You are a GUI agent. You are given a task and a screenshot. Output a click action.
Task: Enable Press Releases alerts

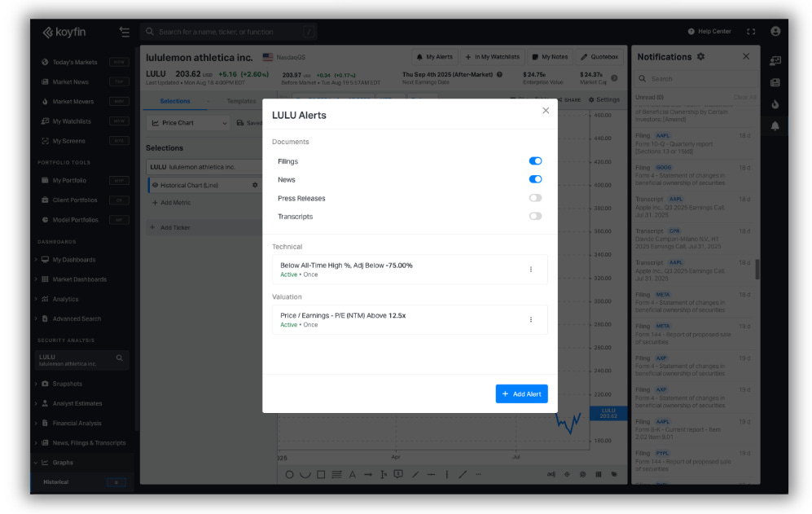535,198
